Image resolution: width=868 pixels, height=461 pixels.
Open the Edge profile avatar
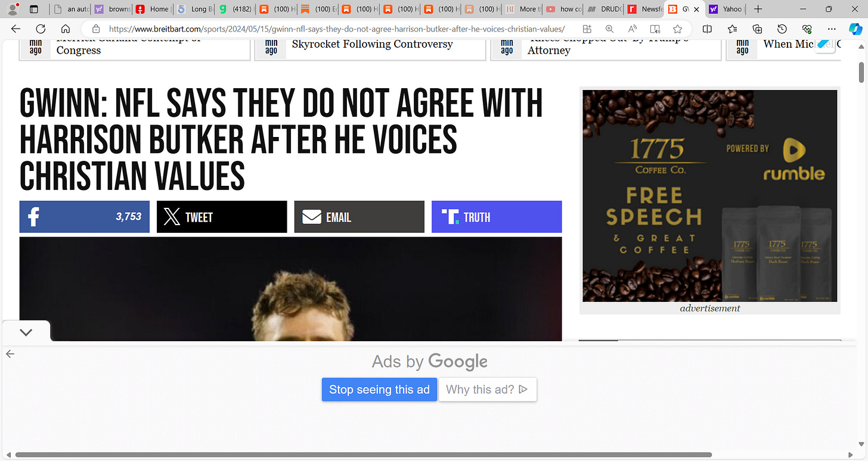[x=13, y=9]
